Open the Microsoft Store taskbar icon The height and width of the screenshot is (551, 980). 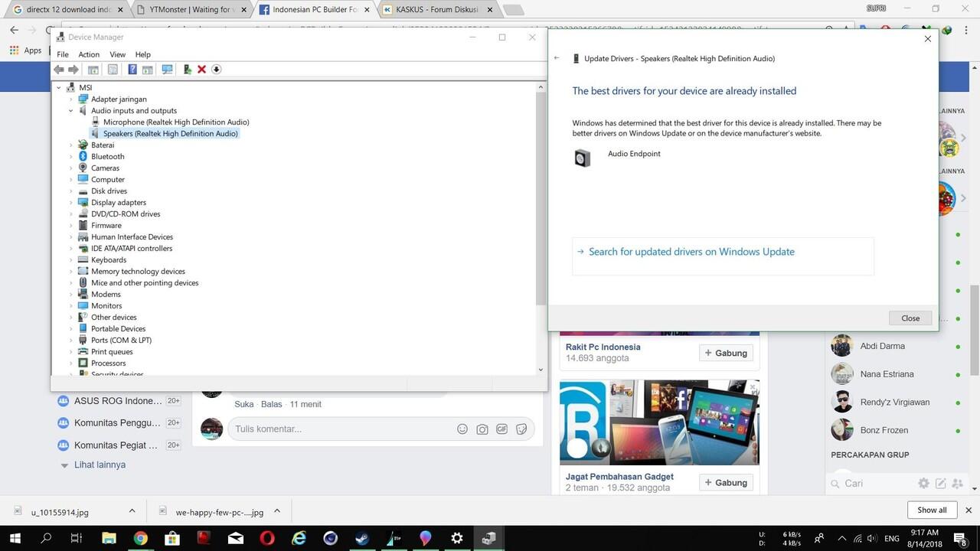pos(171,538)
